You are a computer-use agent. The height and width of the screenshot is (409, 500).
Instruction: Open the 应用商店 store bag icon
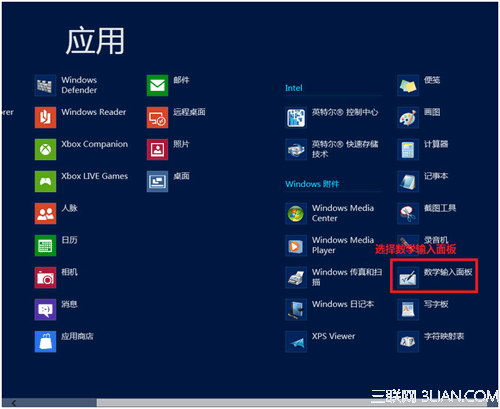tap(45, 341)
